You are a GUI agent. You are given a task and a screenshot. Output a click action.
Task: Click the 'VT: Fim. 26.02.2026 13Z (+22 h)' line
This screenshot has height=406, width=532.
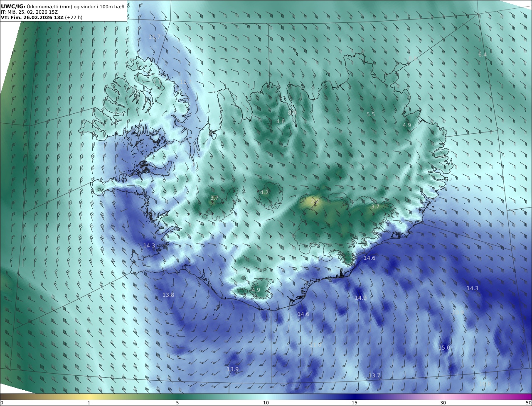point(42,18)
